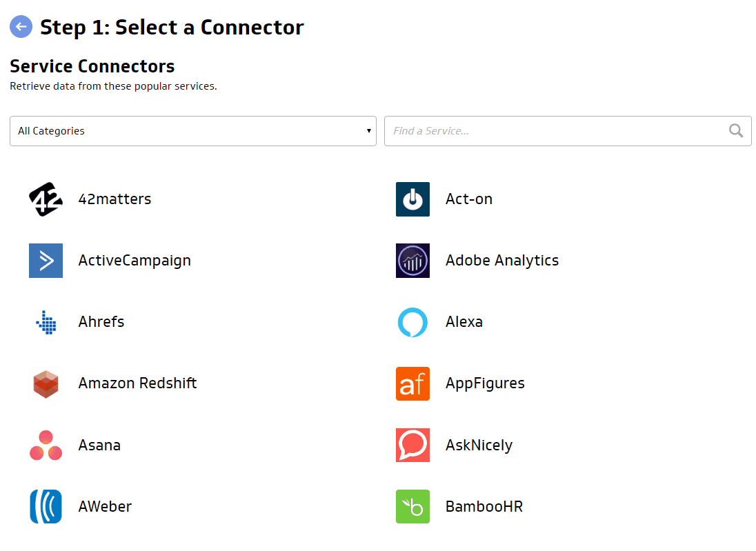Select the Alexa connector icon

coord(412,322)
